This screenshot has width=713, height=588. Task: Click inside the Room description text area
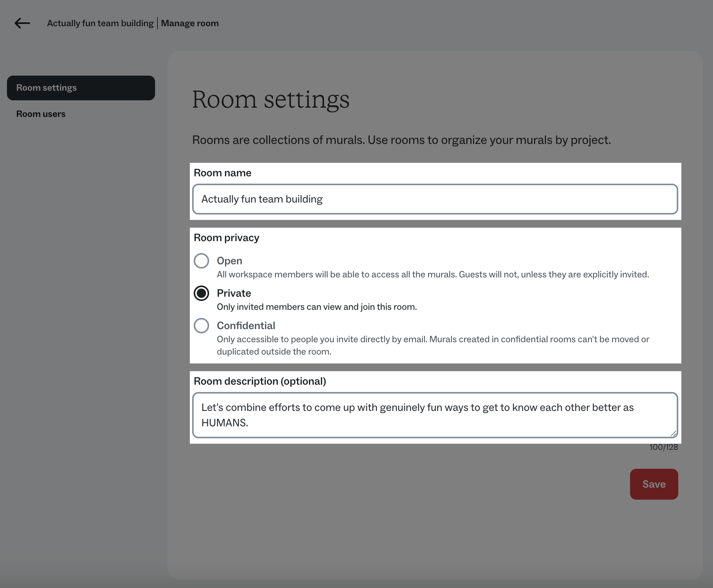(435, 415)
